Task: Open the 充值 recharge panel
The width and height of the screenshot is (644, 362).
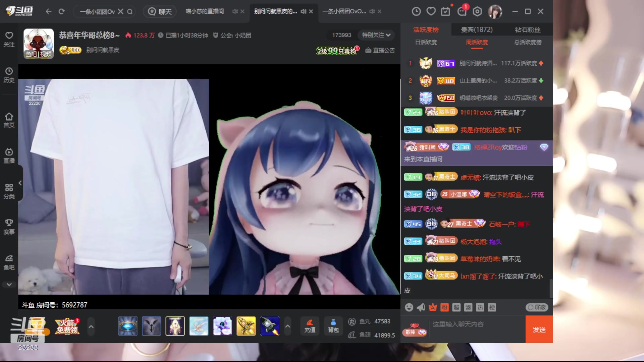Action: [310, 326]
